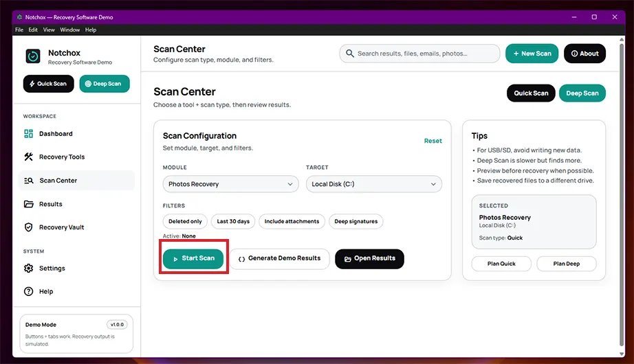Click the Notchox title bar app icon
634x364 pixels.
click(19, 17)
